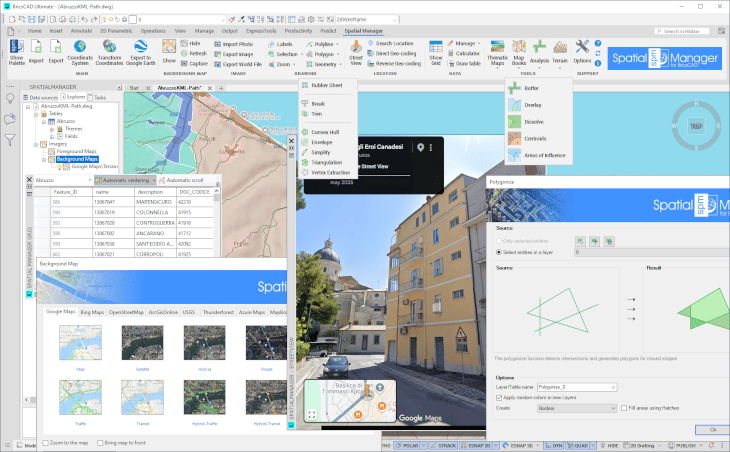Toggle Automatic centering in grid
This screenshot has width=730, height=452.
coord(125,180)
